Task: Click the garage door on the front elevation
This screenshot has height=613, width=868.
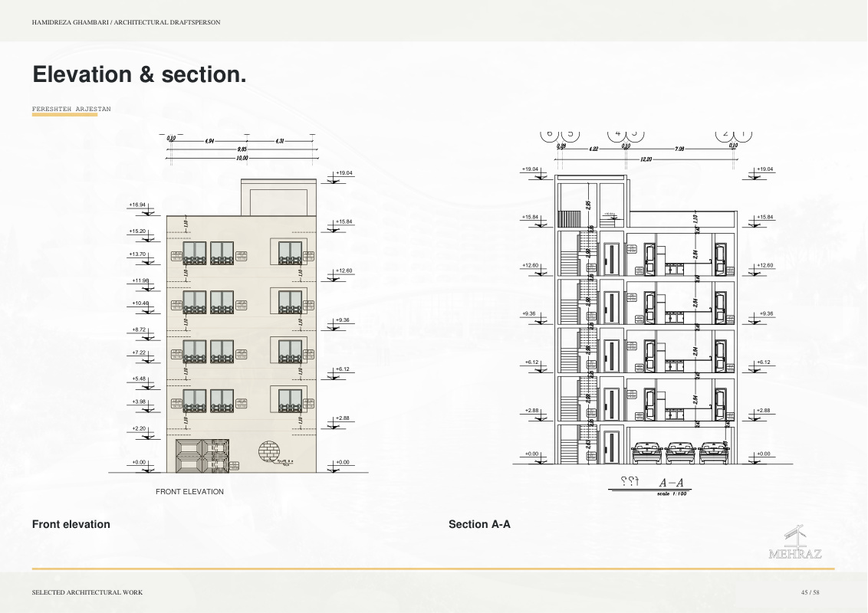Action: [202, 456]
